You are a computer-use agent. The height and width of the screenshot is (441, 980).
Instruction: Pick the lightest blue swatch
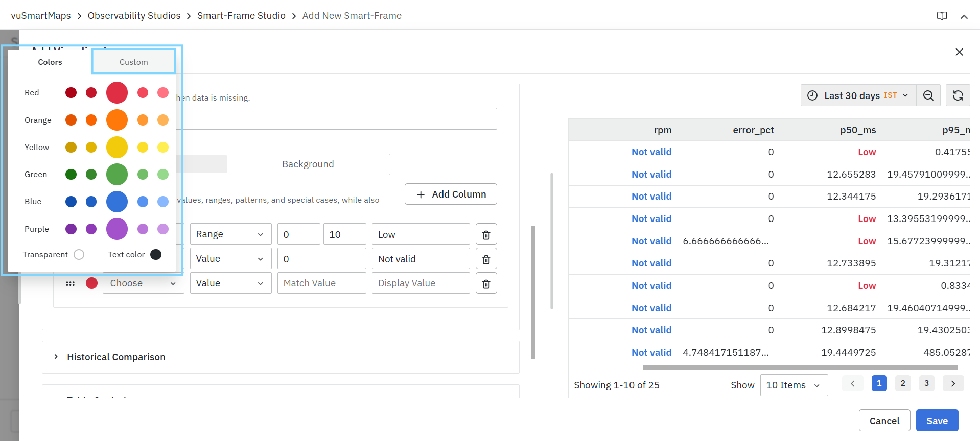click(163, 202)
